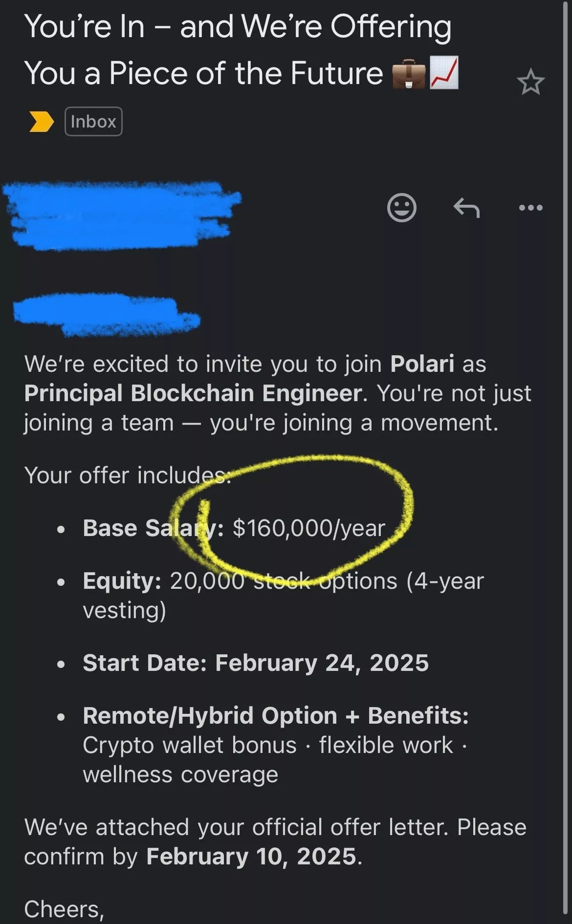Screen dimensions: 572x924
Task: Tap the "Cheers," sign-off text
Action: point(64,909)
